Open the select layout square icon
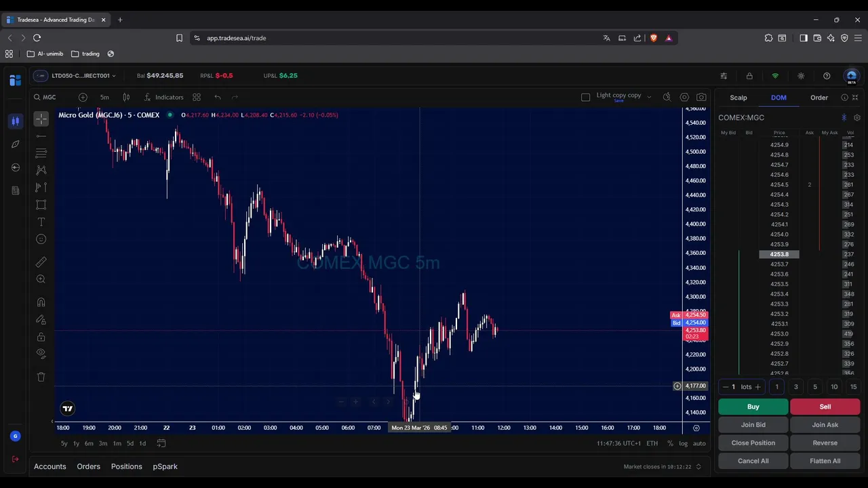The width and height of the screenshot is (868, 488). (x=586, y=97)
